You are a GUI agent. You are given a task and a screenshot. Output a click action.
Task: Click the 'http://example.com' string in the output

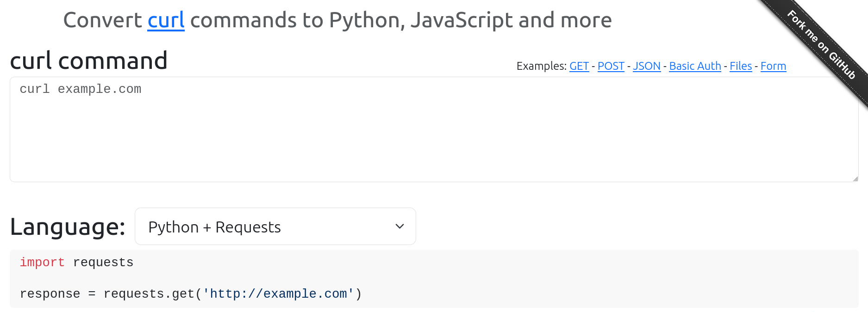(x=278, y=294)
